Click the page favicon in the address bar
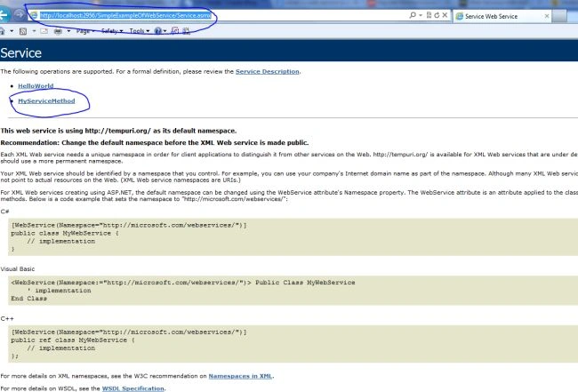 (x=34, y=15)
